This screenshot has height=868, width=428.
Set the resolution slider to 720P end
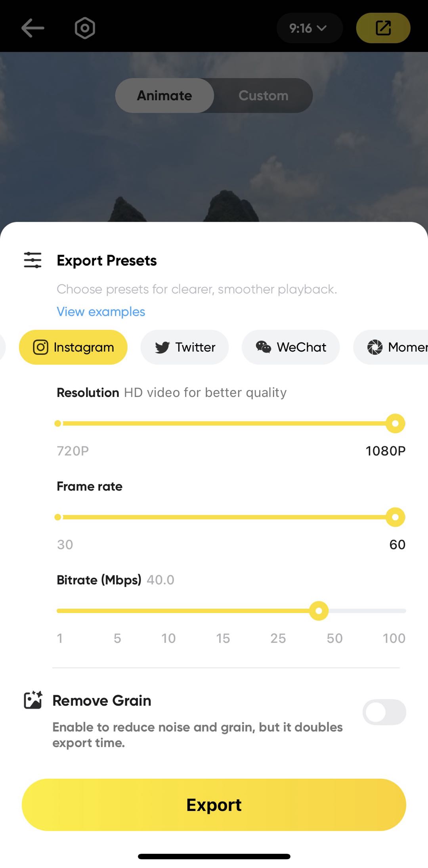click(58, 423)
